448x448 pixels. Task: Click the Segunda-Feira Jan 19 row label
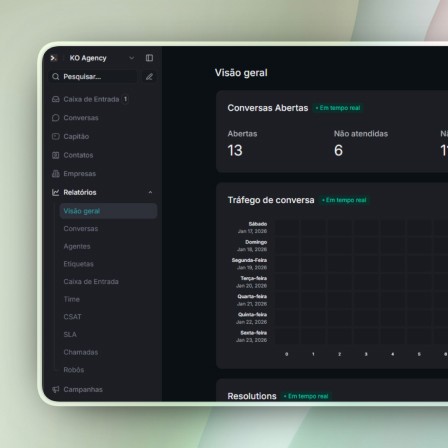pos(250,264)
